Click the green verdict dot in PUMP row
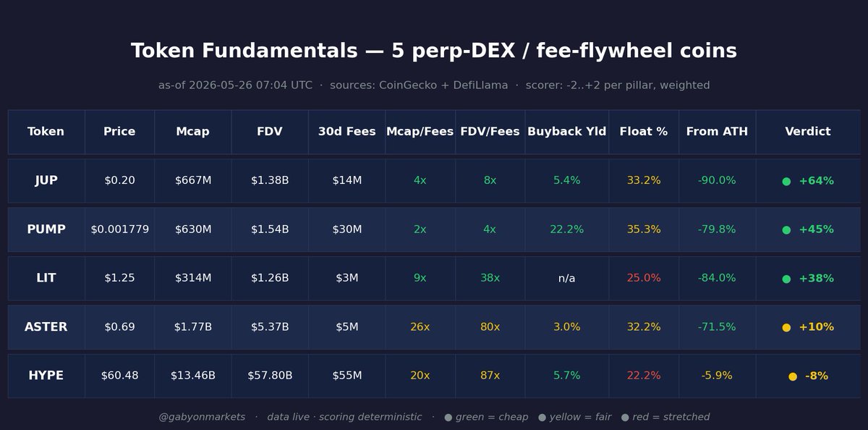 (786, 229)
